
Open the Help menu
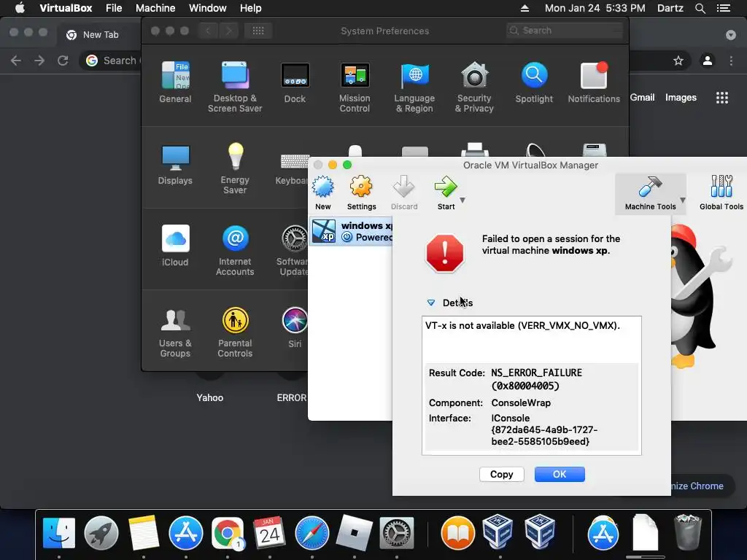click(x=251, y=8)
